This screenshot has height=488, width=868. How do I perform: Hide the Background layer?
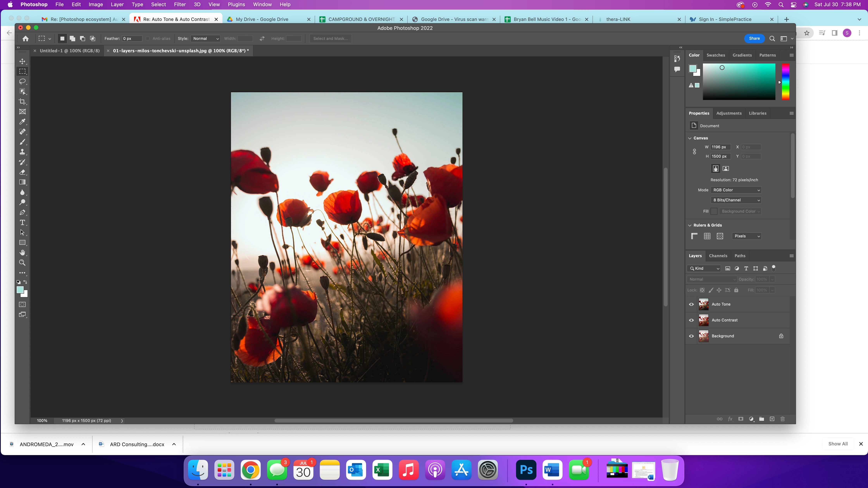[691, 336]
